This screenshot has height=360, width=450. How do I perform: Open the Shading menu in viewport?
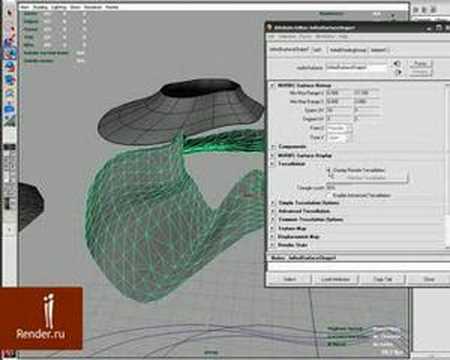point(42,7)
